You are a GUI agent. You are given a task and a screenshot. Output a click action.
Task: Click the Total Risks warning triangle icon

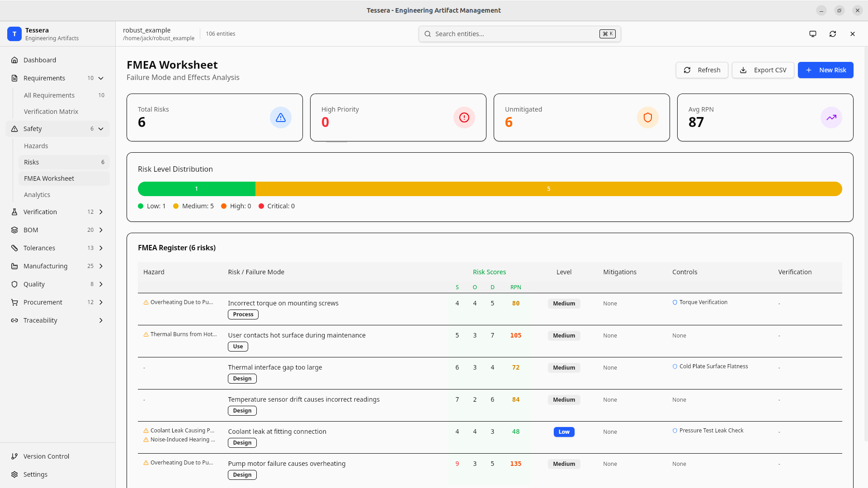[x=280, y=117]
